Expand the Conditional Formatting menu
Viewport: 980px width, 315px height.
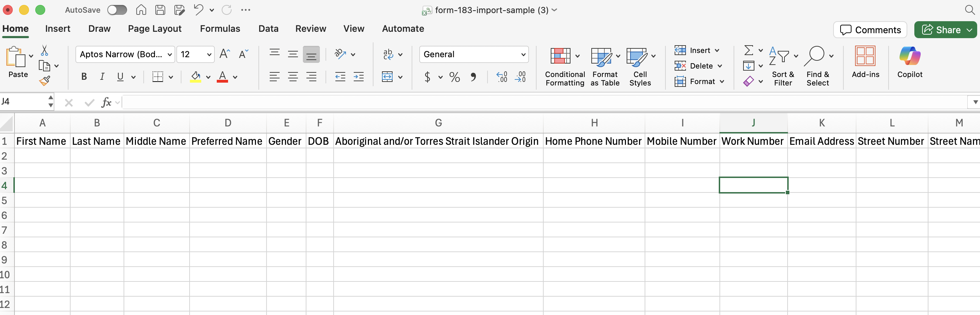point(577,56)
